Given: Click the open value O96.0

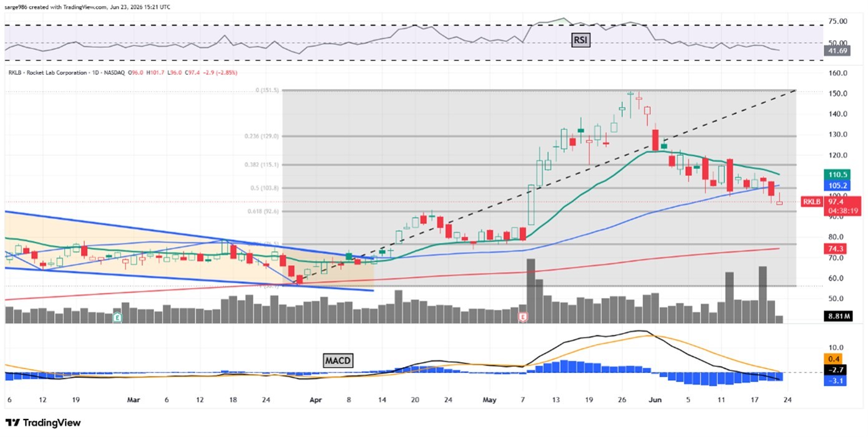Looking at the screenshot, I should pos(135,73).
